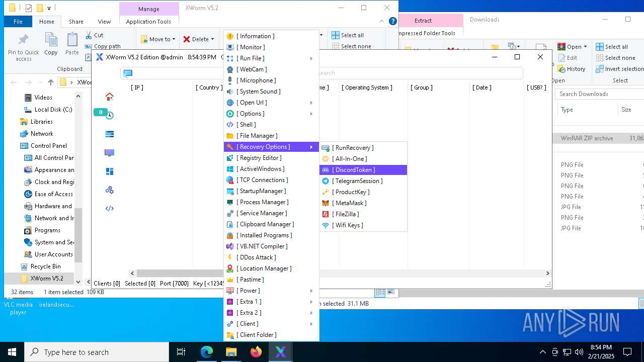
Task: Open the XWorm sidebar monitor icon
Action: click(x=109, y=153)
